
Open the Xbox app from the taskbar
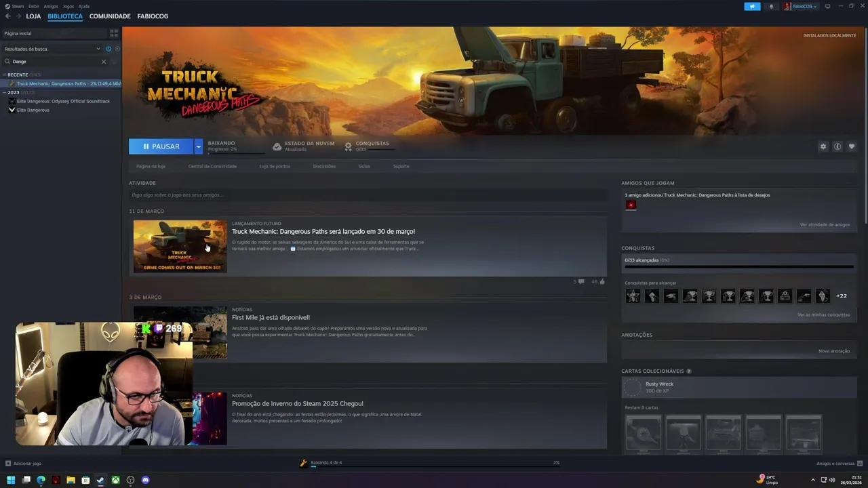coord(115,480)
